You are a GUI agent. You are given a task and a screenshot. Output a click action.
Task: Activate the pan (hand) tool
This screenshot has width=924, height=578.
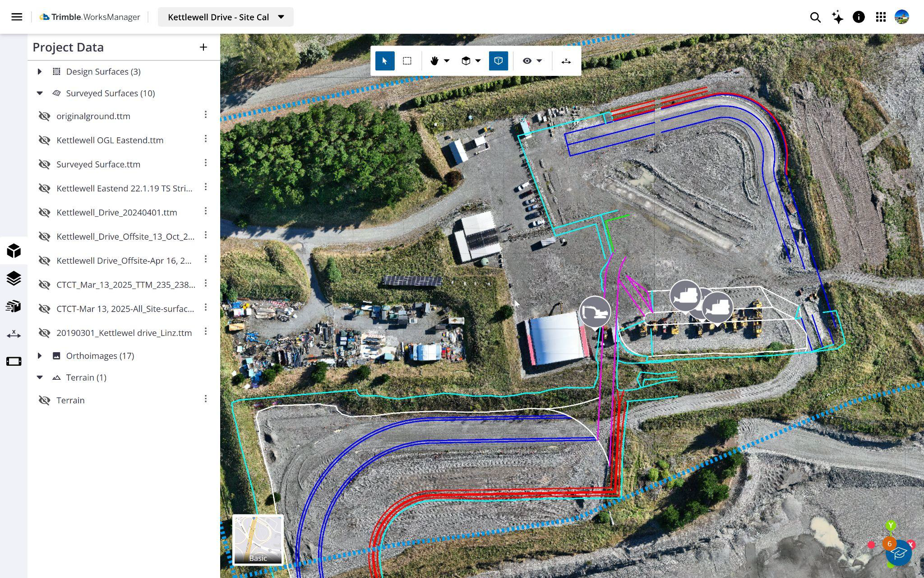point(434,60)
